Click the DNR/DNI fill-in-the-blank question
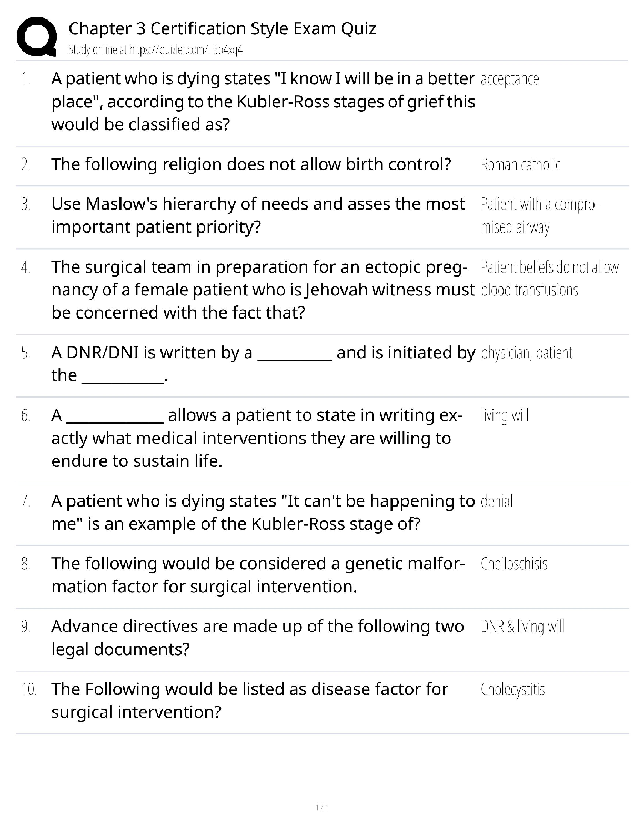The image size is (644, 834). (263, 364)
